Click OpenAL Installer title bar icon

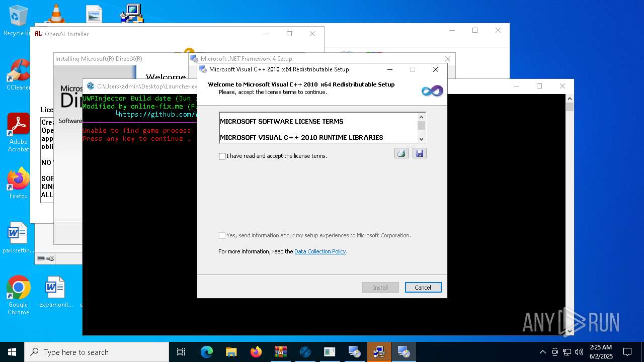[38, 34]
